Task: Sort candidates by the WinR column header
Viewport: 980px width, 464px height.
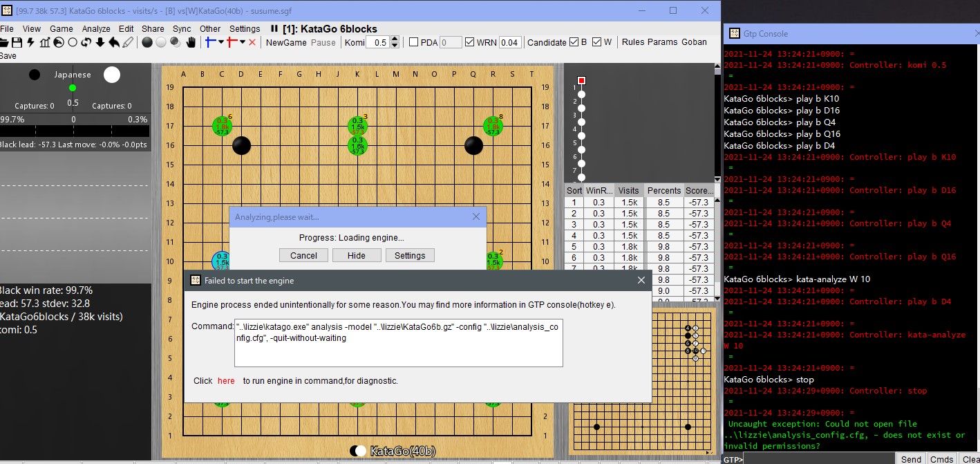Action: 598,191
